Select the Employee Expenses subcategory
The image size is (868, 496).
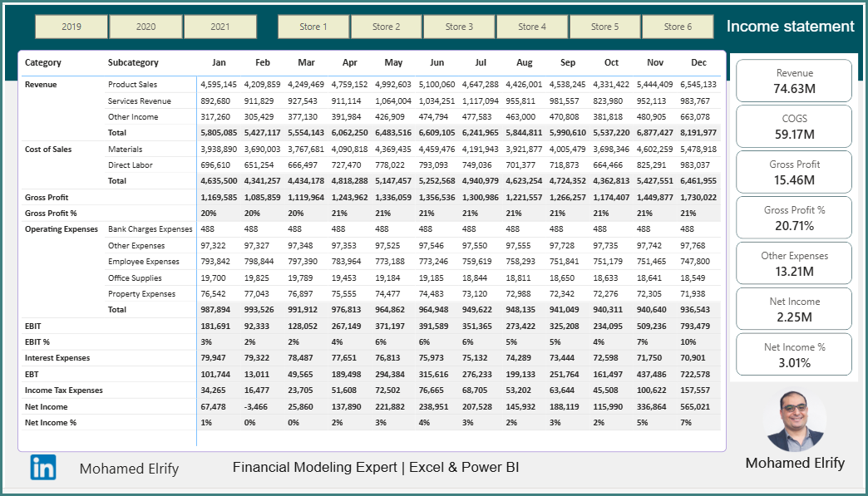point(144,262)
